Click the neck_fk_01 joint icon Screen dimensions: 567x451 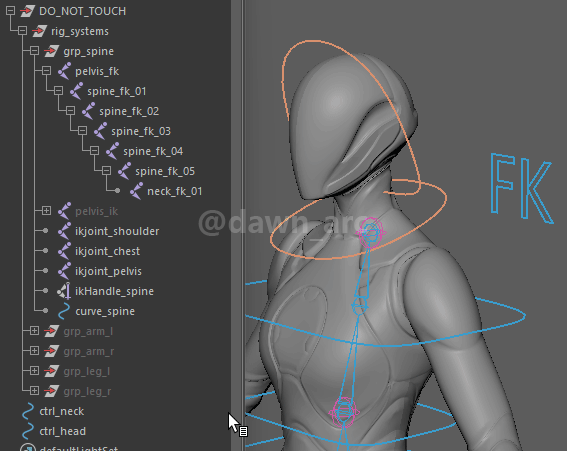point(136,191)
